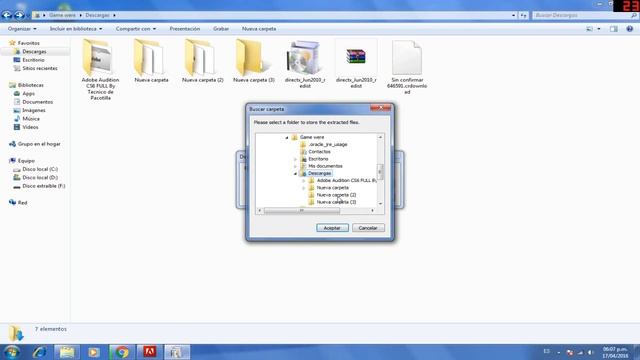Image resolution: width=640 pixels, height=360 pixels.
Task: Click the change view icon
Action: click(589, 29)
